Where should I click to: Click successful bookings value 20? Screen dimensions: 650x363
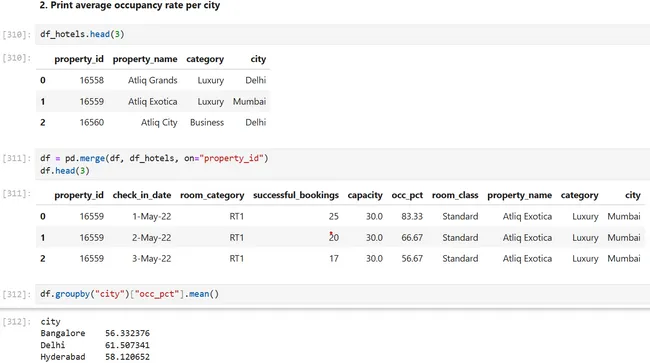334,238
